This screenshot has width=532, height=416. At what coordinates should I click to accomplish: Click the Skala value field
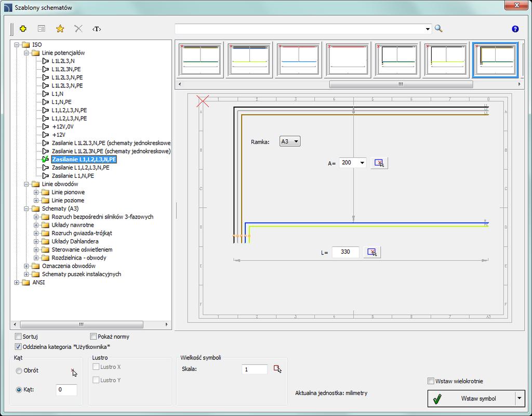(255, 370)
